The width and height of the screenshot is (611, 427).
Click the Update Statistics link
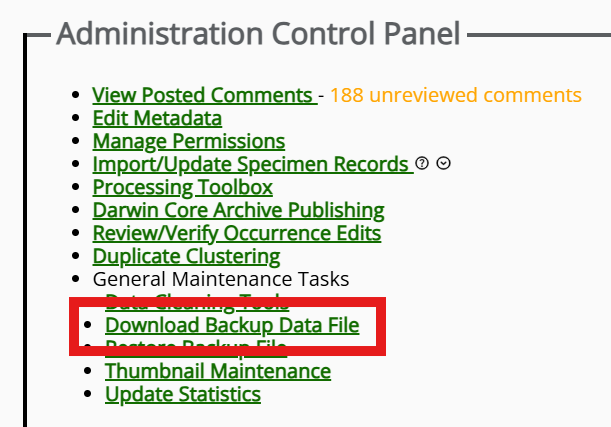[183, 395]
